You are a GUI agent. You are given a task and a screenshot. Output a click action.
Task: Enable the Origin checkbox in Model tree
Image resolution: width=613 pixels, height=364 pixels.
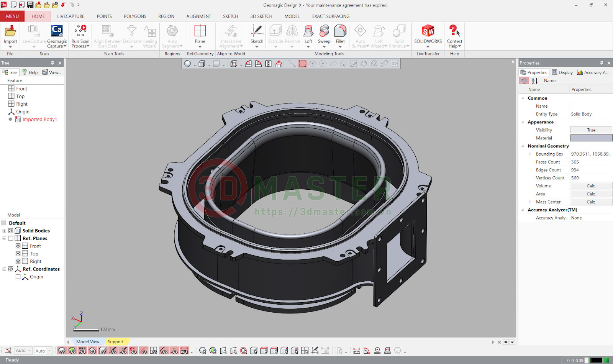tap(18, 277)
